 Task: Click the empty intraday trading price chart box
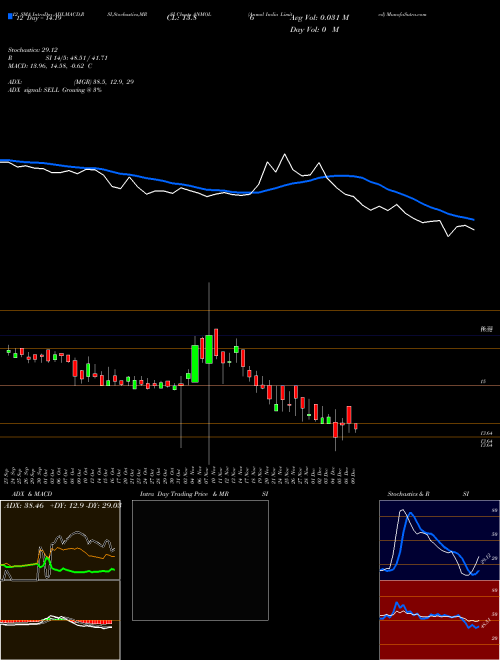(200, 560)
